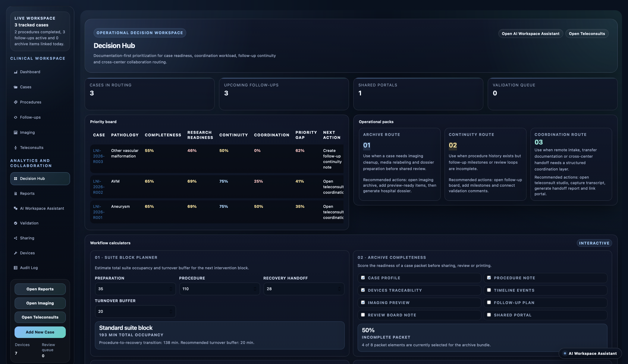Click the Open Reports sidebar button

tap(40, 289)
